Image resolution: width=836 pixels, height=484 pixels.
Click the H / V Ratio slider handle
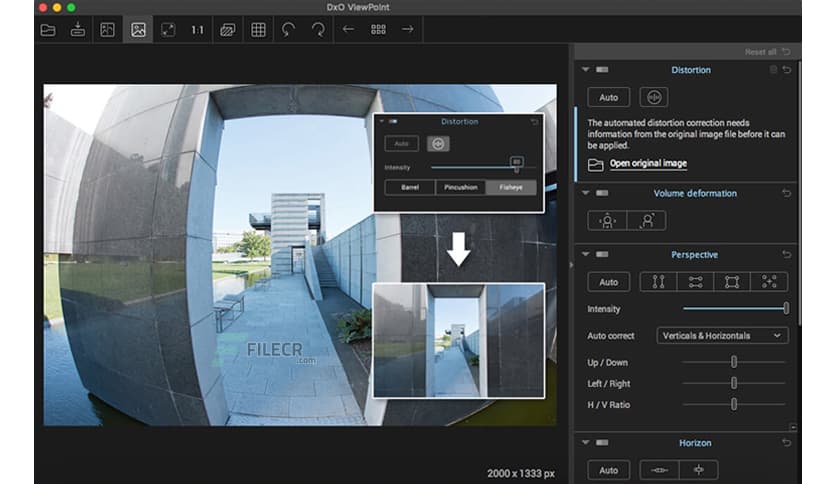[734, 405]
